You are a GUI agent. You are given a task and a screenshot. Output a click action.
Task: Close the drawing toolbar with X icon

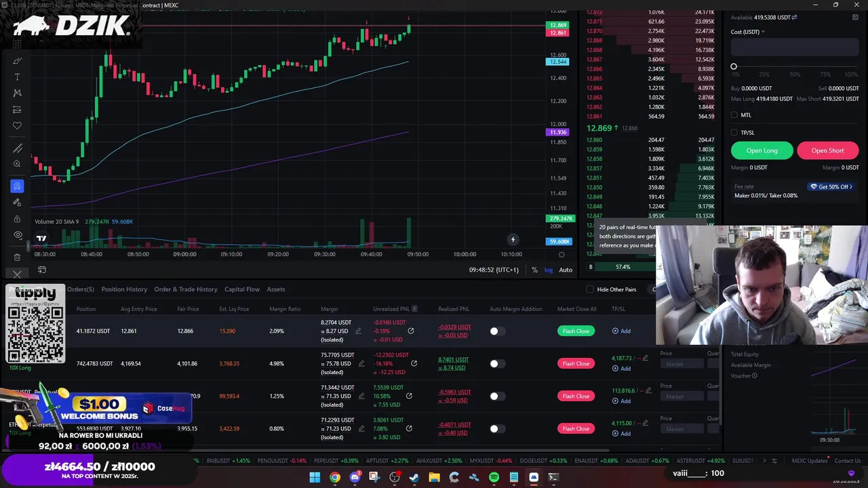(x=17, y=274)
